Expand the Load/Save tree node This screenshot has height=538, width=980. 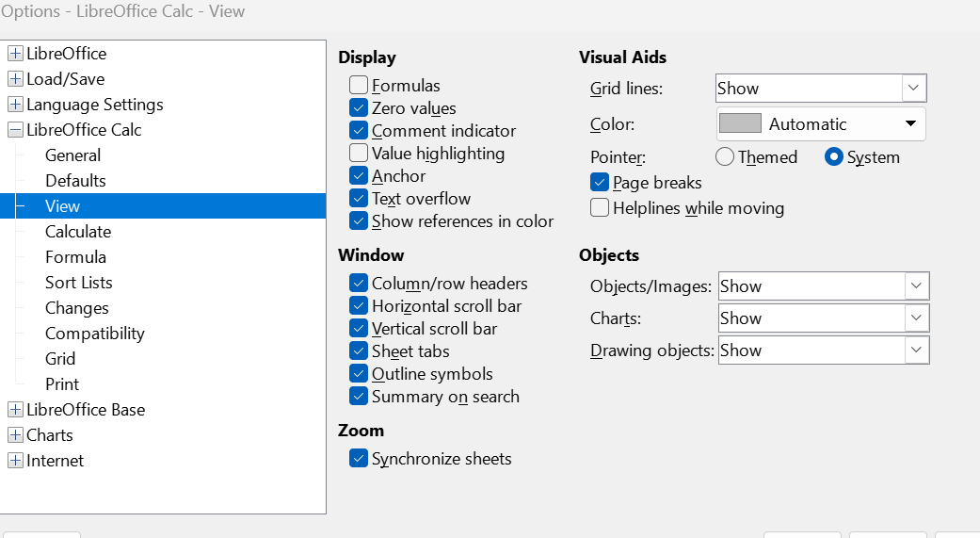(15, 79)
